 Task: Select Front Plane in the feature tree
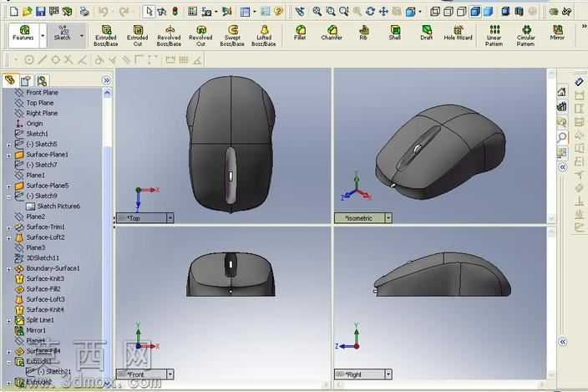tap(42, 92)
